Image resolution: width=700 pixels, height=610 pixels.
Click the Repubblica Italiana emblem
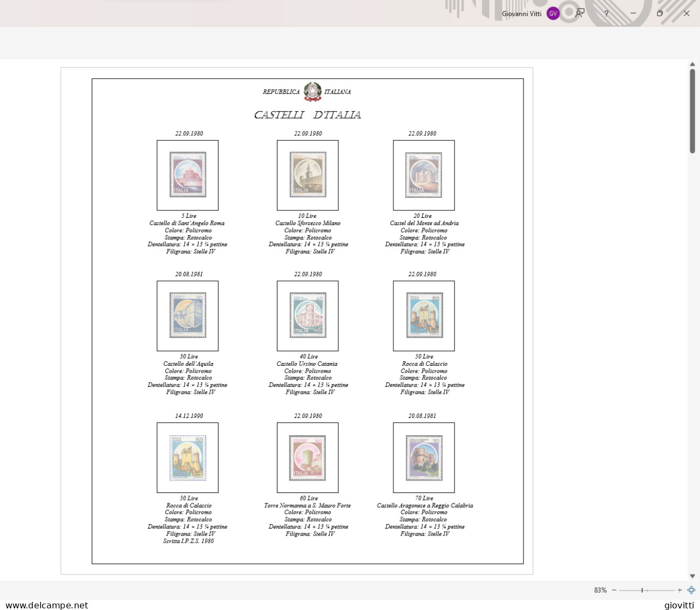pos(312,92)
